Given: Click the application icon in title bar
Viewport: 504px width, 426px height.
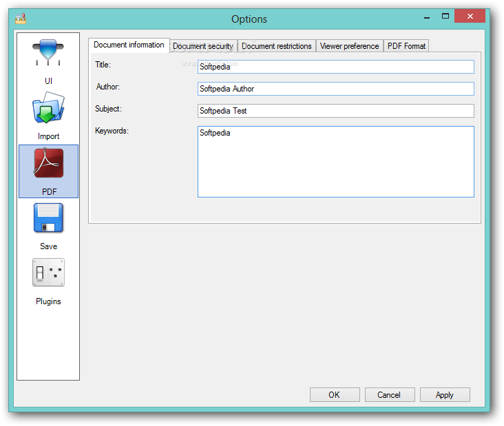Looking at the screenshot, I should (21, 19).
